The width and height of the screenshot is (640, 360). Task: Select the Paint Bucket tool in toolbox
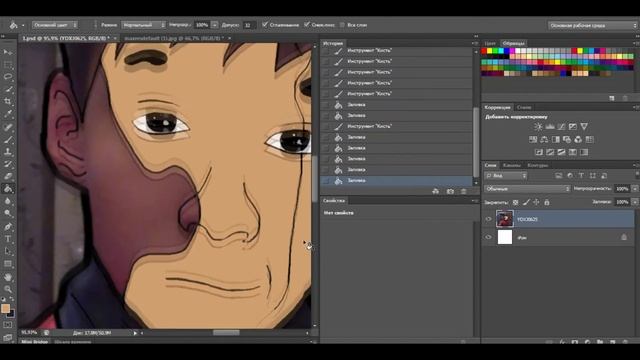(x=8, y=189)
